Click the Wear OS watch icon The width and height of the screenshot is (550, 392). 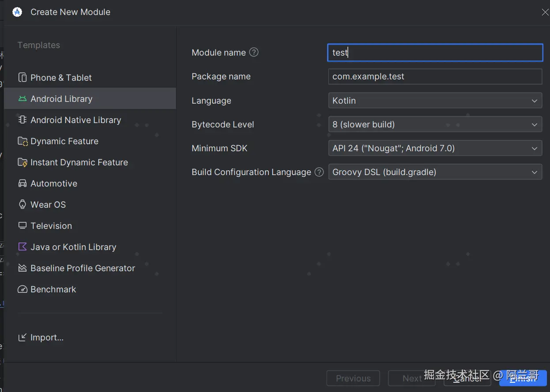coord(22,205)
